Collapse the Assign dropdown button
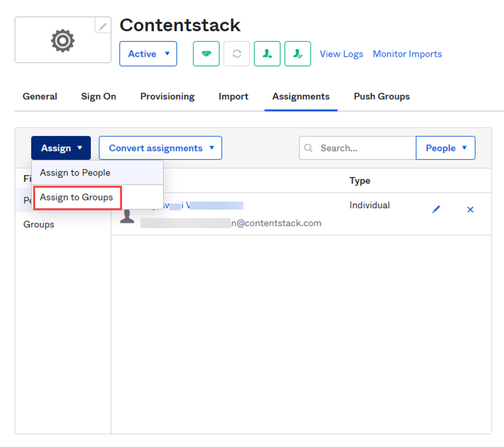Viewport: 504px width, 447px height. [61, 148]
